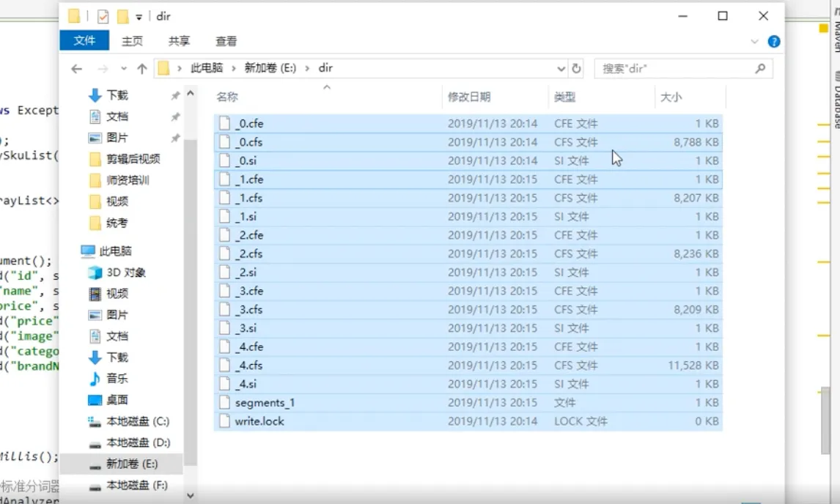Click 此电脑 in the address breadcrumb
This screenshot has width=840, height=504.
coord(207,68)
